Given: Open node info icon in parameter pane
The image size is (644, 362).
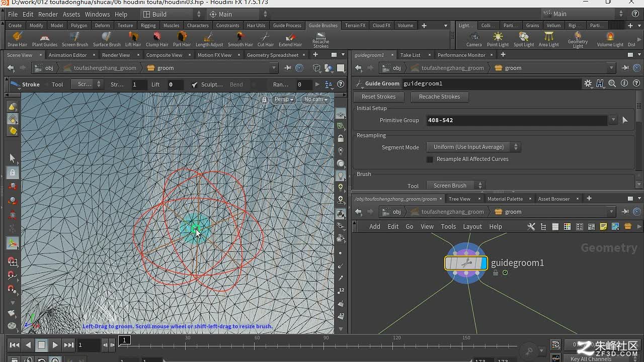Looking at the screenshot, I should pyautogui.click(x=624, y=83).
